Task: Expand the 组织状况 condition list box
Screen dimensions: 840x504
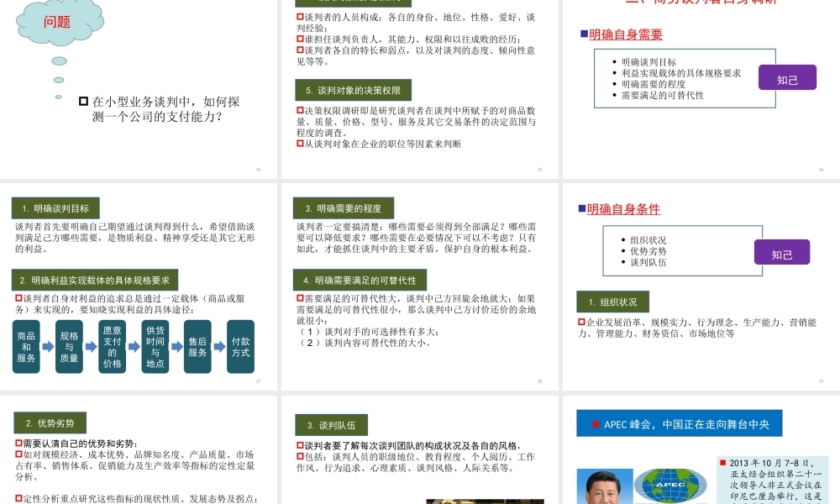Action: (x=683, y=250)
